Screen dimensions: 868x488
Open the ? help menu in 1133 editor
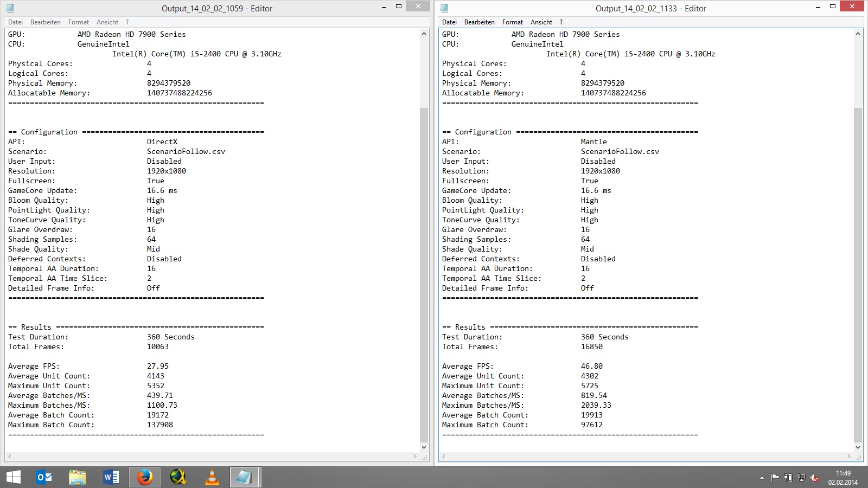coord(561,22)
